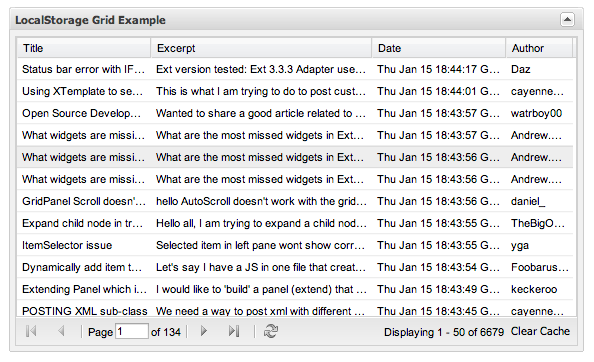Click 'of 134' page count text

click(166, 332)
